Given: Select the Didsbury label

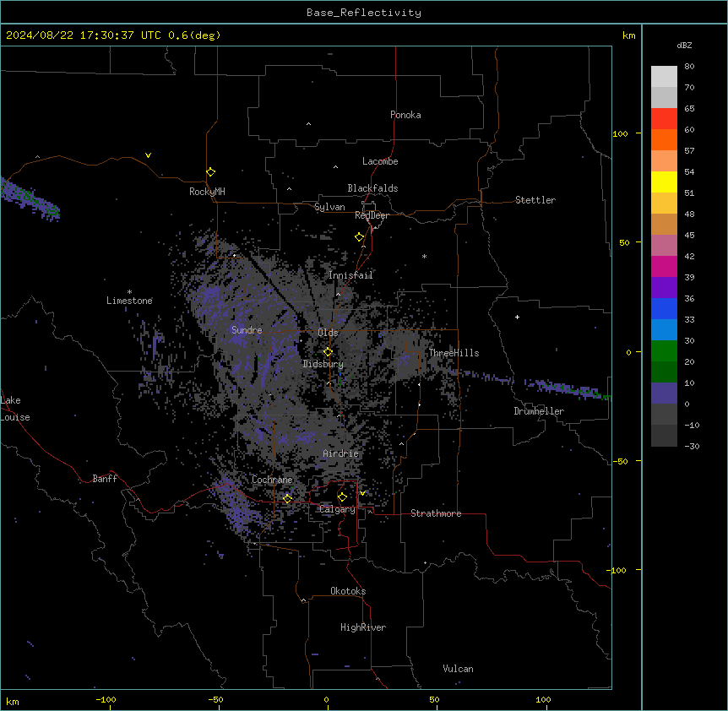Looking at the screenshot, I should pos(323,364).
